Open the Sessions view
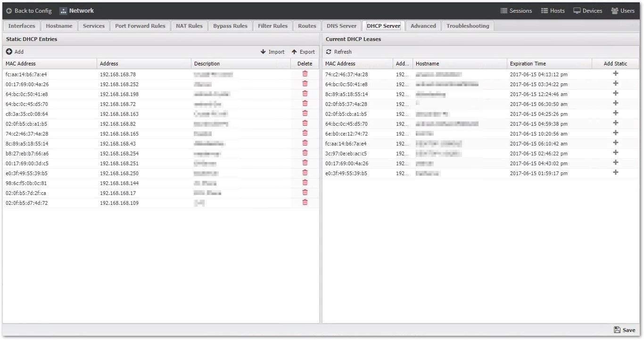This screenshot has height=340, width=644. (x=516, y=11)
